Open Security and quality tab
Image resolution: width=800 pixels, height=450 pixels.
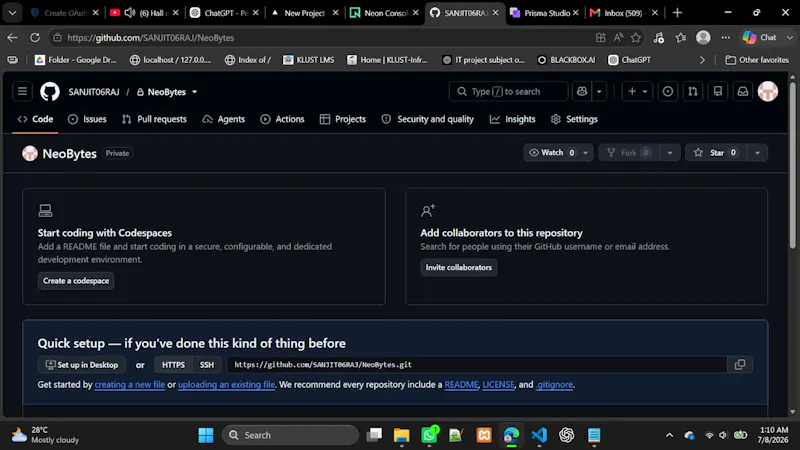[428, 119]
